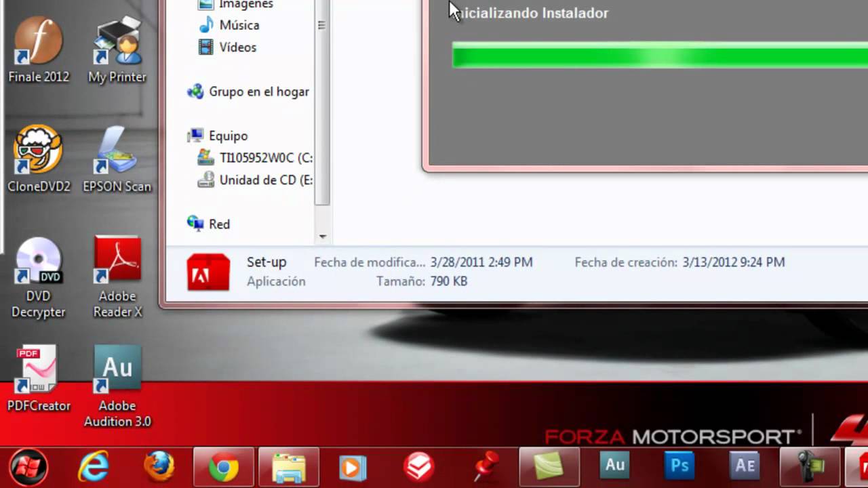Launch Internet Explorer from the taskbar
This screenshot has width=868, height=488.
pyautogui.click(x=94, y=467)
